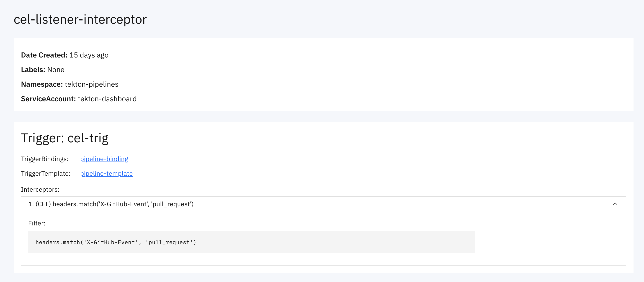Click the Trigger: cel-trig heading

(x=65, y=138)
